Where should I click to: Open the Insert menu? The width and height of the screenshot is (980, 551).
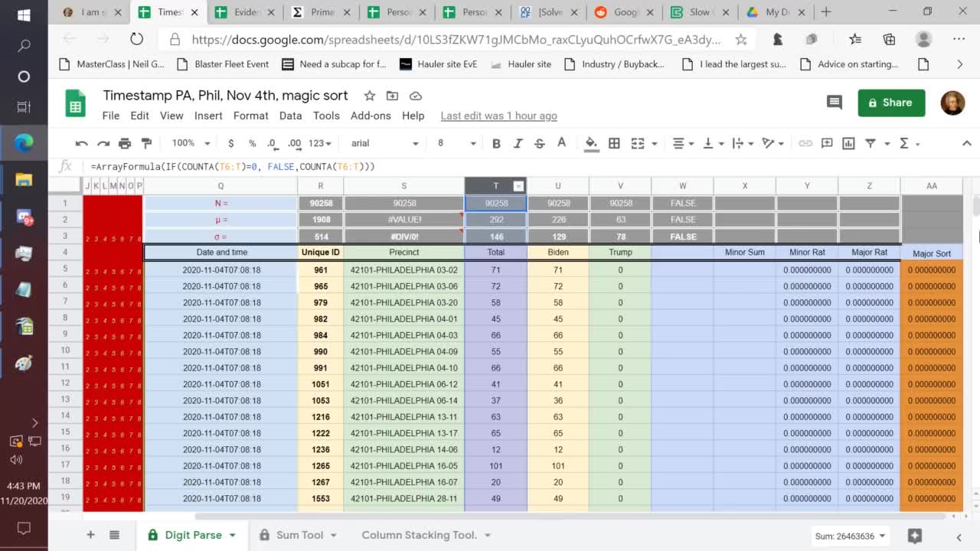[x=208, y=116]
